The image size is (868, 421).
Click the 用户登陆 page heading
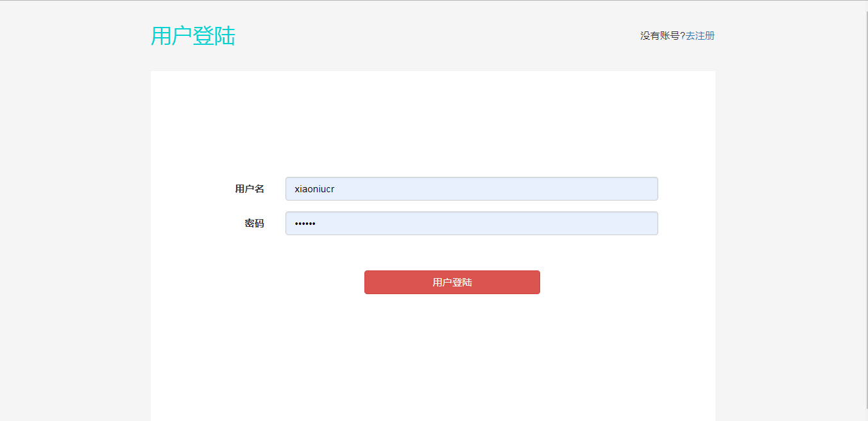[x=193, y=36]
